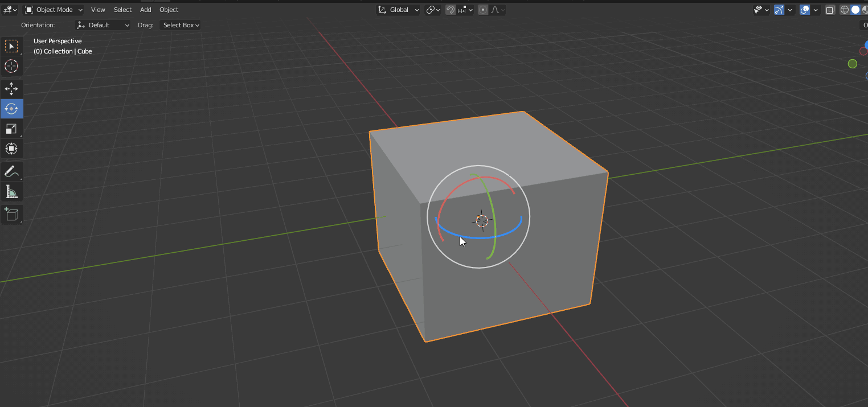868x407 pixels.
Task: Switch Object Mode using the mode selector
Action: pos(52,10)
